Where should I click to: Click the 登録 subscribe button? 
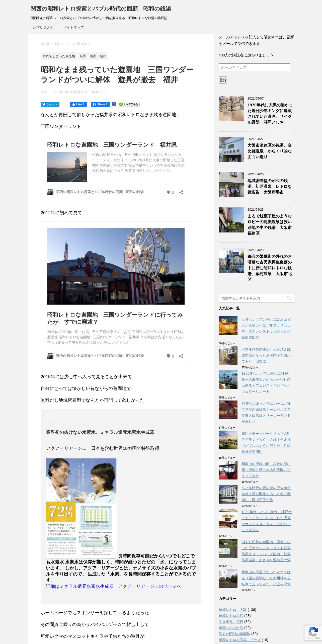(x=223, y=80)
